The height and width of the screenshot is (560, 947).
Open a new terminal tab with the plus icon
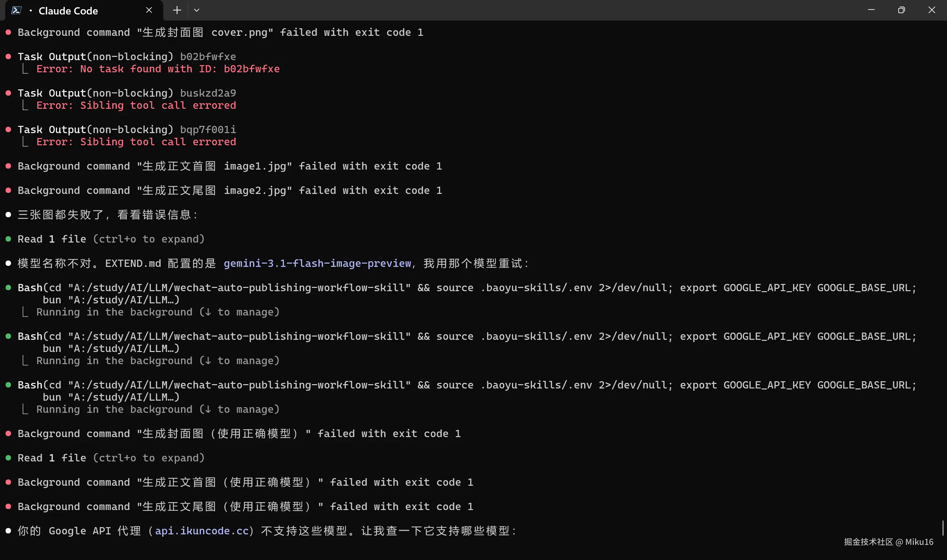coord(177,10)
